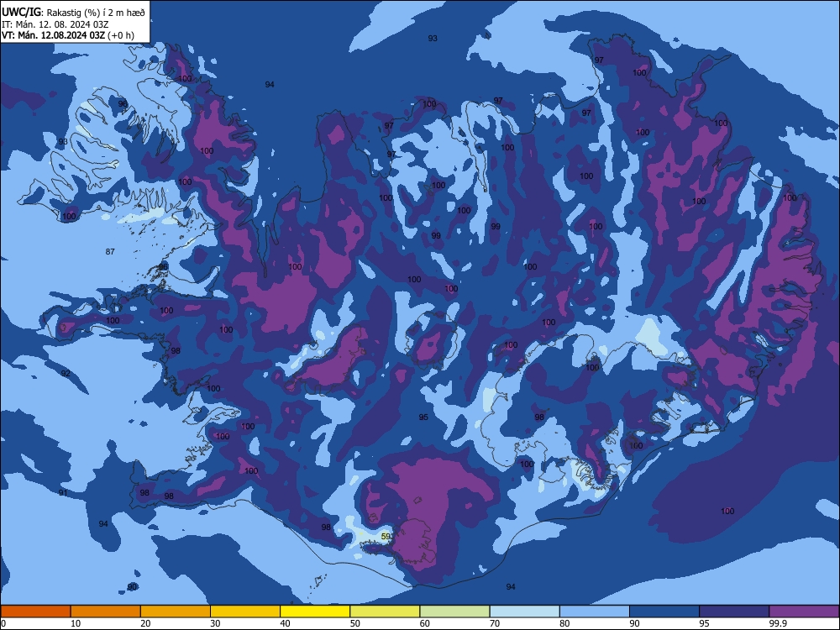Image resolution: width=840 pixels, height=630 pixels.
Task: Click the '50' colour bar tick label
Action: 355,623
